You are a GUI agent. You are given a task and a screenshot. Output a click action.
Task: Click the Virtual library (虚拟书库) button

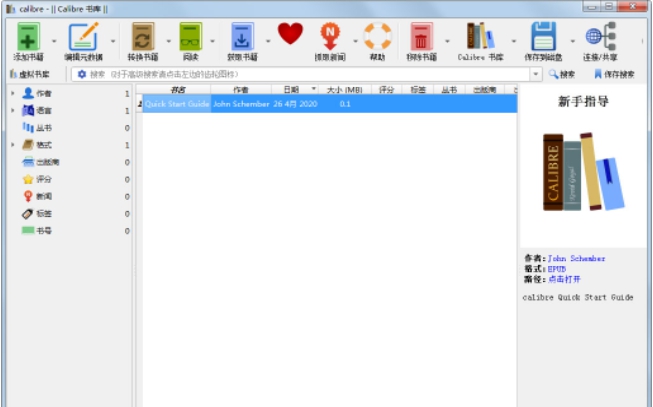coord(30,74)
